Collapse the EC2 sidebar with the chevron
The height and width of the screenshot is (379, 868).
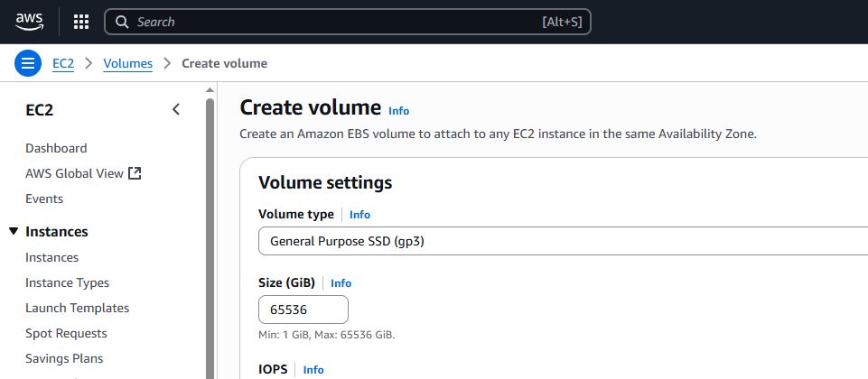176,110
